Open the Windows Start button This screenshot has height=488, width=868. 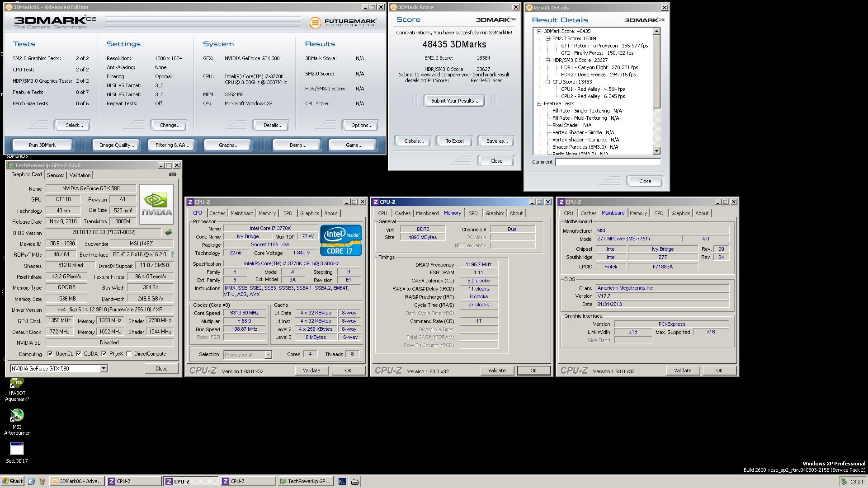[x=12, y=482]
